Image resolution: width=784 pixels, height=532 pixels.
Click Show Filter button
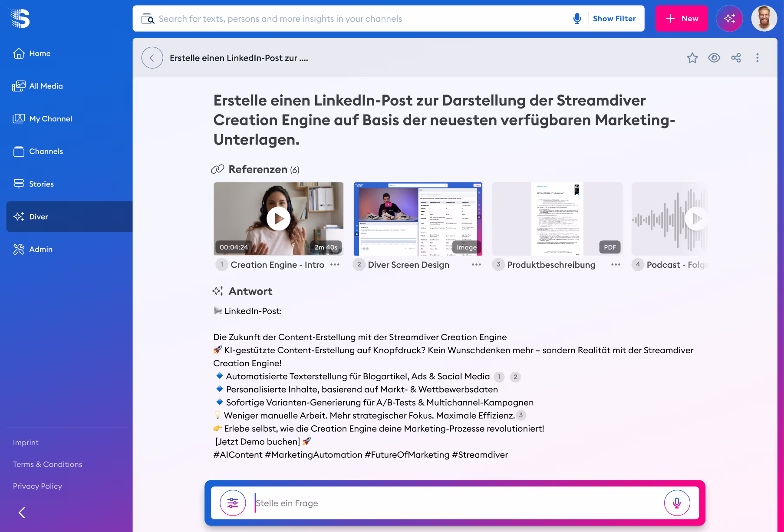point(614,19)
